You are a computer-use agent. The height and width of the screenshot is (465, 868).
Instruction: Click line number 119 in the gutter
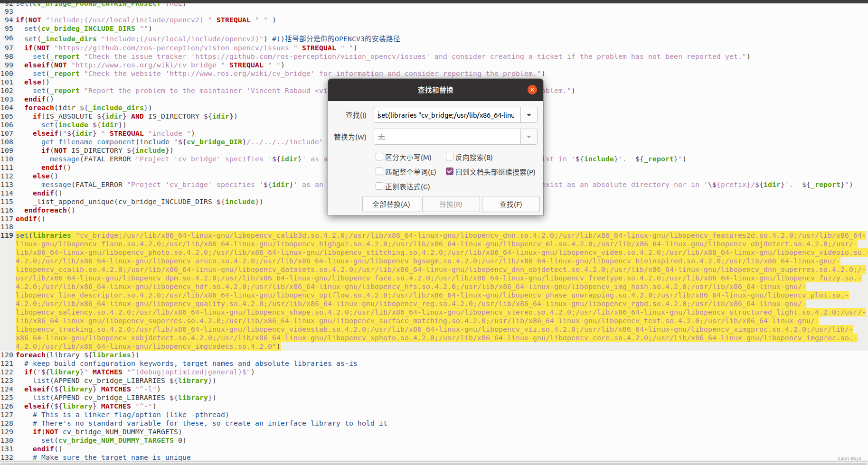(x=8, y=235)
